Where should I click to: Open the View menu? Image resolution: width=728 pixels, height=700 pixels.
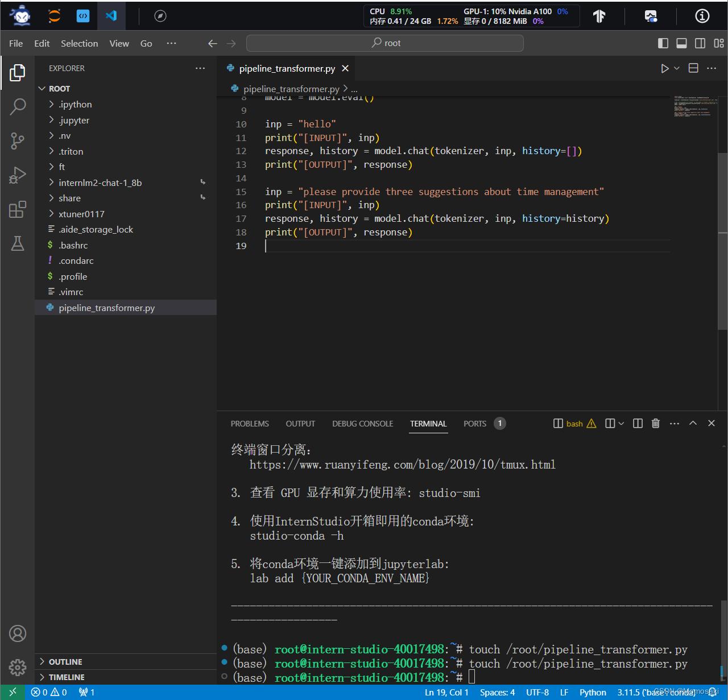[x=119, y=43]
